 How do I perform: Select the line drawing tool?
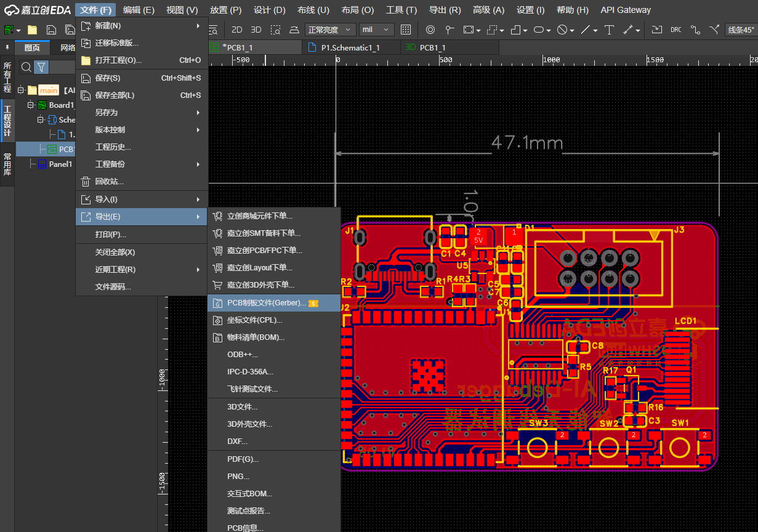pos(585,30)
